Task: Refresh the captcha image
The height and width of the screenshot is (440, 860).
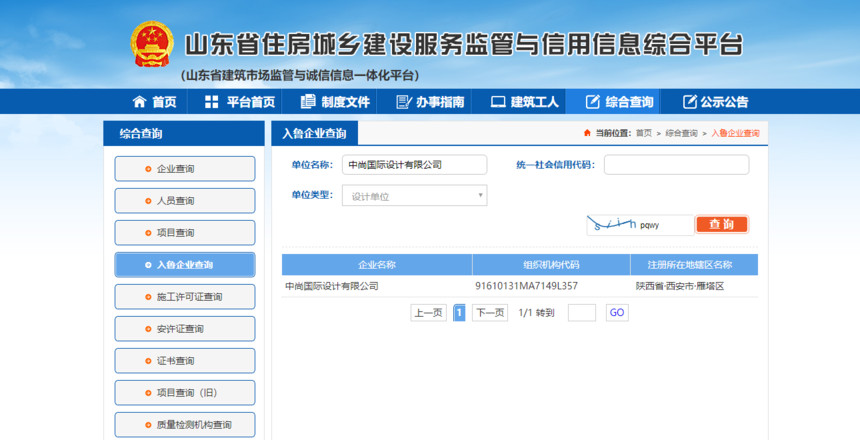Action: pos(639,225)
